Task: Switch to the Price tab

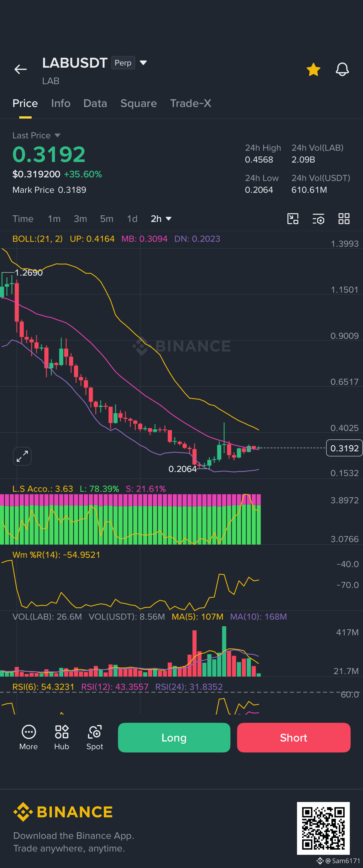Action: click(25, 103)
